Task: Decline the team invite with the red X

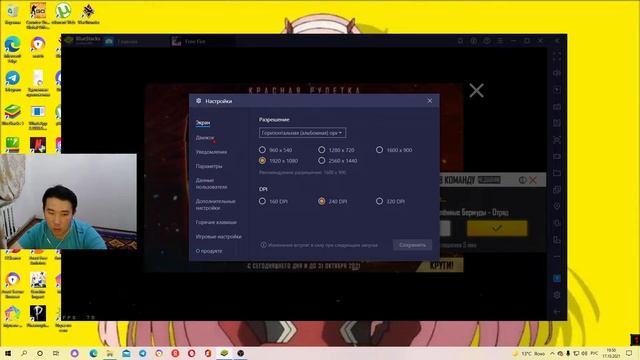Action: (533, 180)
